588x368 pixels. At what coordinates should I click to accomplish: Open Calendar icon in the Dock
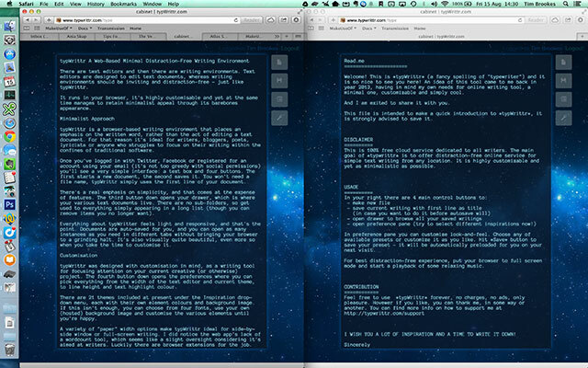(10, 82)
